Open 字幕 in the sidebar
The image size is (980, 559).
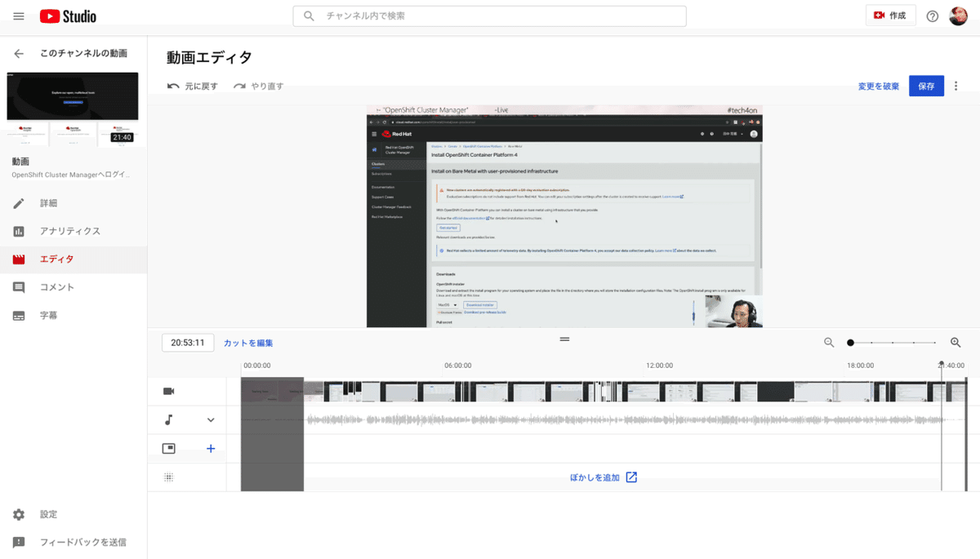pos(73,315)
